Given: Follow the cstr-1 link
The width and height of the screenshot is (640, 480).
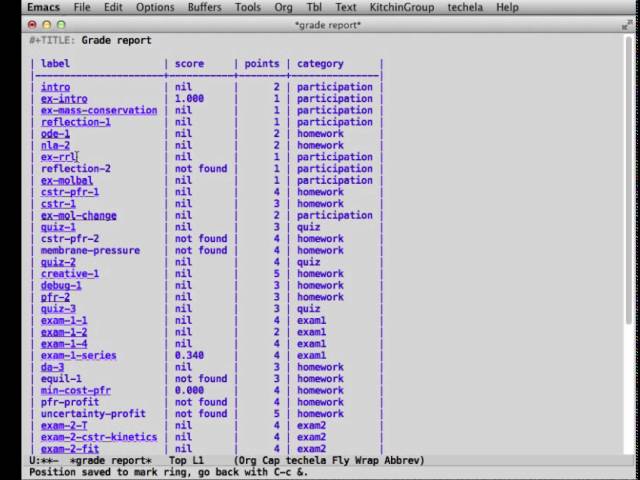Looking at the screenshot, I should [58, 204].
